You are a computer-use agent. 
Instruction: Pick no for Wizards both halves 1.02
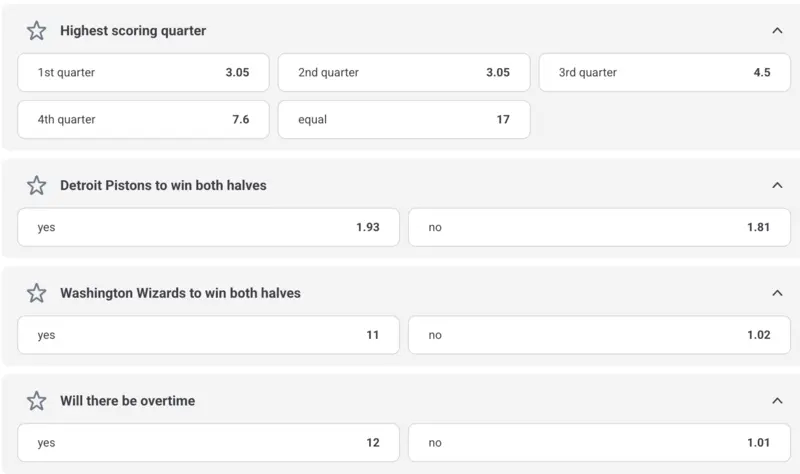599,335
